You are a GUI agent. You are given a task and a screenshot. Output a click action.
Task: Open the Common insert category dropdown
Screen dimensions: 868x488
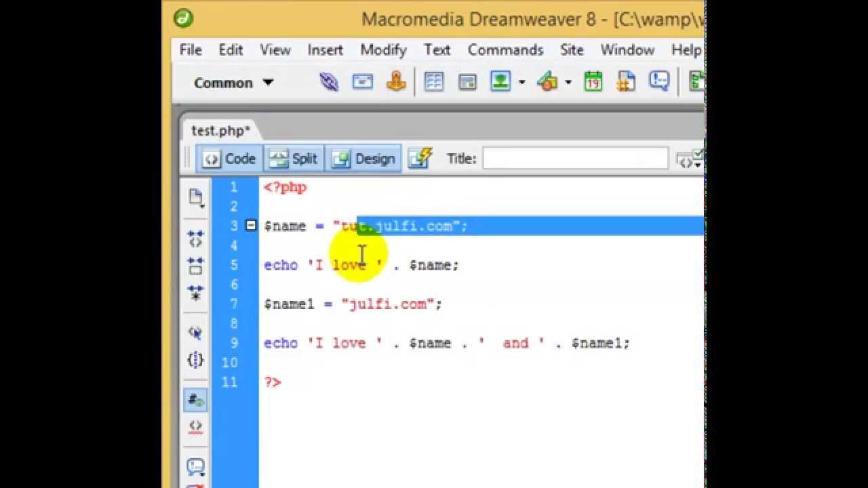[x=233, y=83]
